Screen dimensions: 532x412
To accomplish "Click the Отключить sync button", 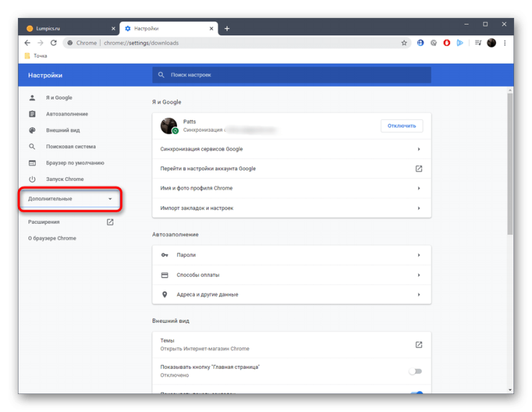I will point(402,126).
